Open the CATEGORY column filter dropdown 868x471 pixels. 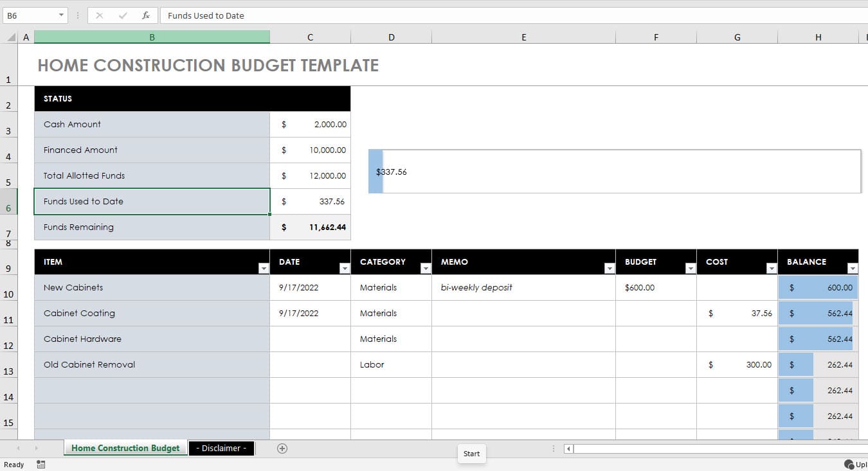[x=425, y=268]
